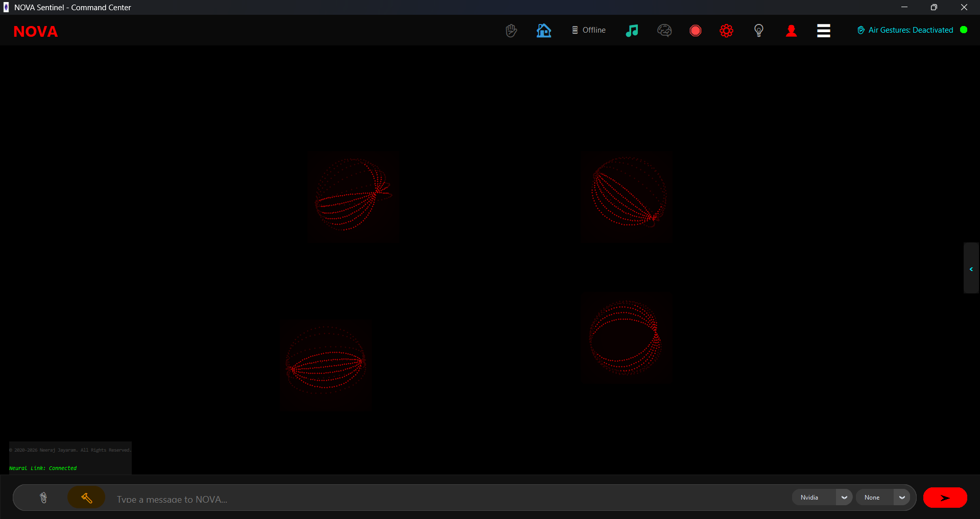The height and width of the screenshot is (519, 980).
Task: Restore down the NOVA Sentinel window
Action: pos(934,7)
